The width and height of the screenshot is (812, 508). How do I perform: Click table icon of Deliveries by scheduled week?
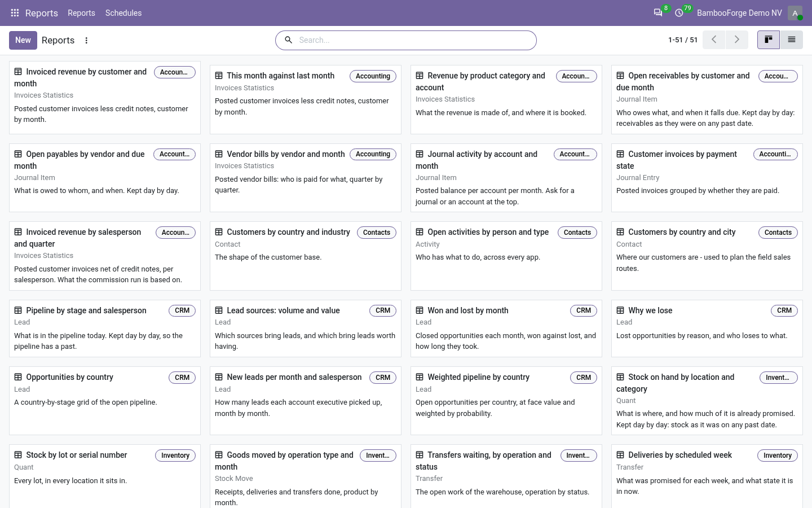coord(620,455)
